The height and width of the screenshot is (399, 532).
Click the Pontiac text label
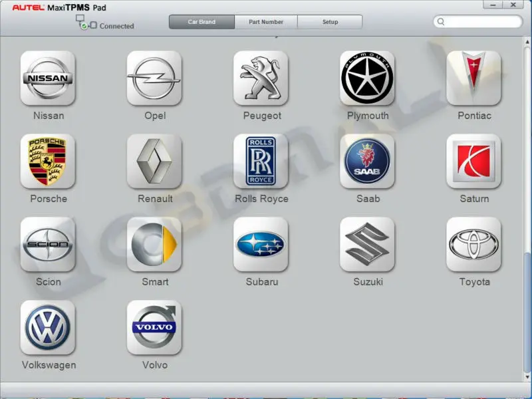pos(474,116)
